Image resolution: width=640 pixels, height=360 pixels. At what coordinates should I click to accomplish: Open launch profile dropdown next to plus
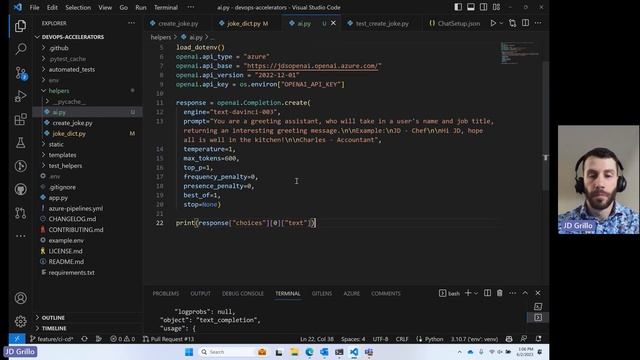click(x=476, y=293)
